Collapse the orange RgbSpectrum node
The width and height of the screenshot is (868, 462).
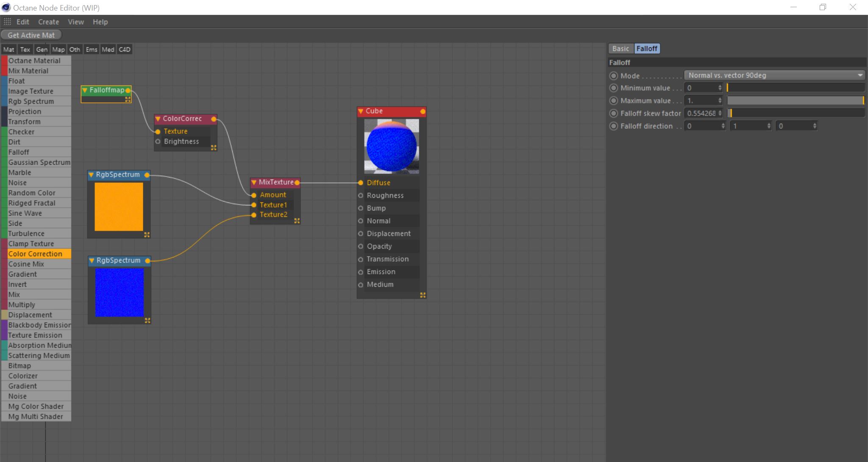[x=91, y=174]
